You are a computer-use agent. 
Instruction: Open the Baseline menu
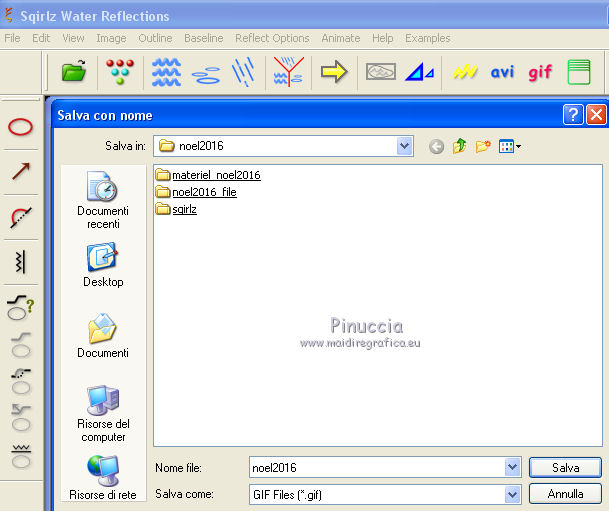pyautogui.click(x=204, y=38)
